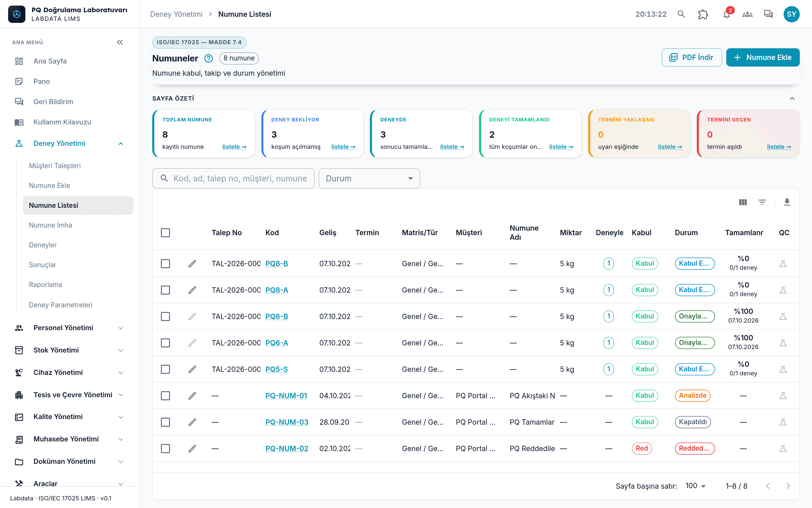Viewport: 812px width, 508px height.
Task: Expand Personel Yönetimi menu group
Action: 69,328
